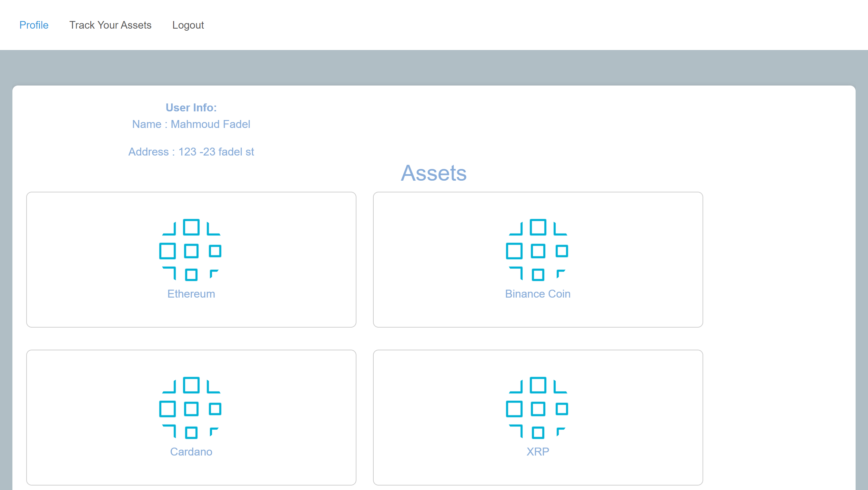Click the XRP placeholder icon
Viewport: 868px width, 490px height.
click(x=537, y=409)
